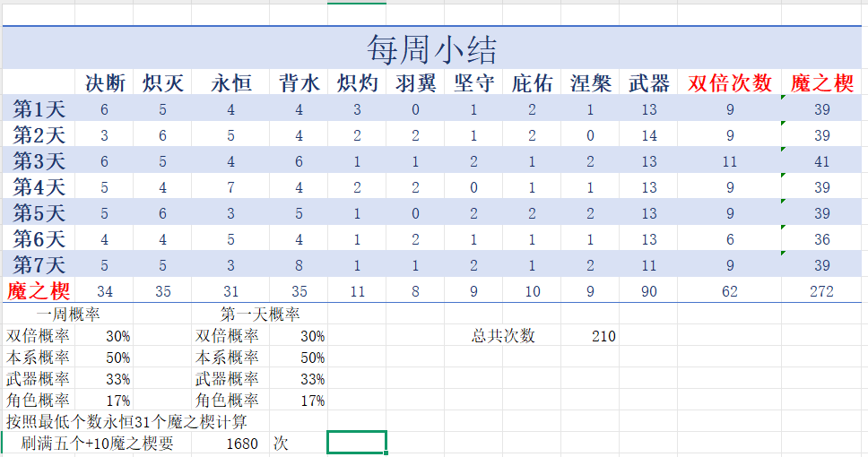Viewport: 868px width, 457px height.
Task: Select the red 双倍次数 header cell
Action: pyautogui.click(x=729, y=83)
